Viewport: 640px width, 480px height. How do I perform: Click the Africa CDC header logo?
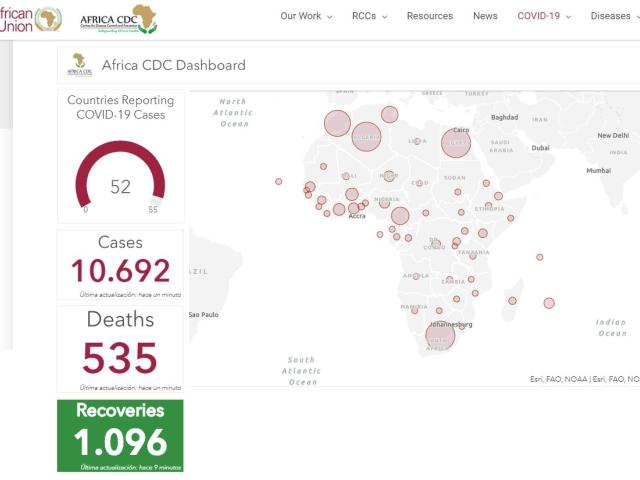[x=118, y=19]
